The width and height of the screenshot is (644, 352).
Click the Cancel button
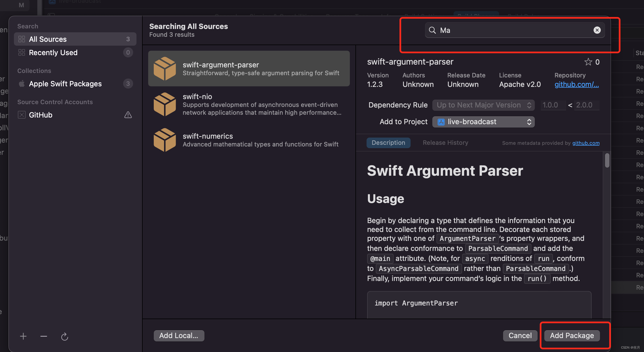click(520, 336)
